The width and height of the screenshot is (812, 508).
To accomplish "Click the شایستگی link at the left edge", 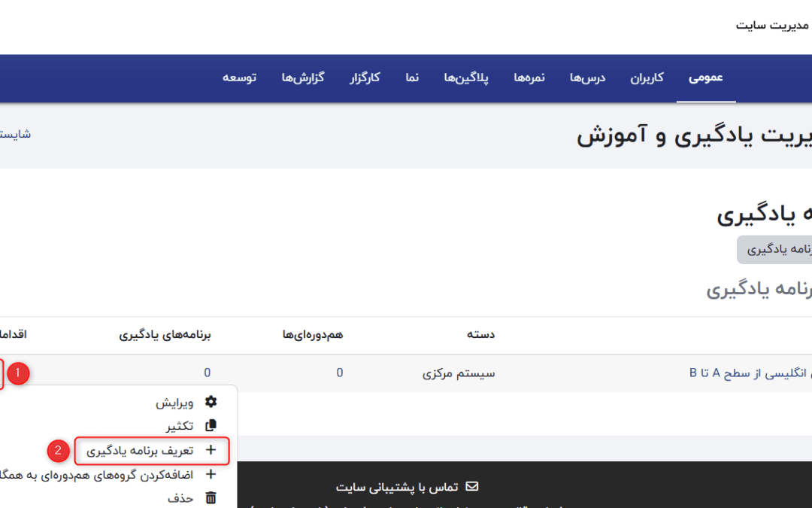I will [15, 134].
